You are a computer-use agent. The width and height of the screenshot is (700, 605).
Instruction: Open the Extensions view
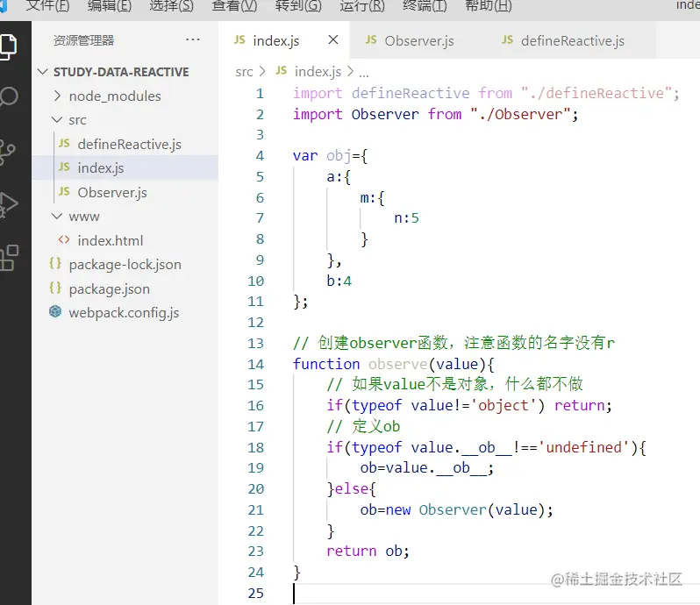click(9, 258)
